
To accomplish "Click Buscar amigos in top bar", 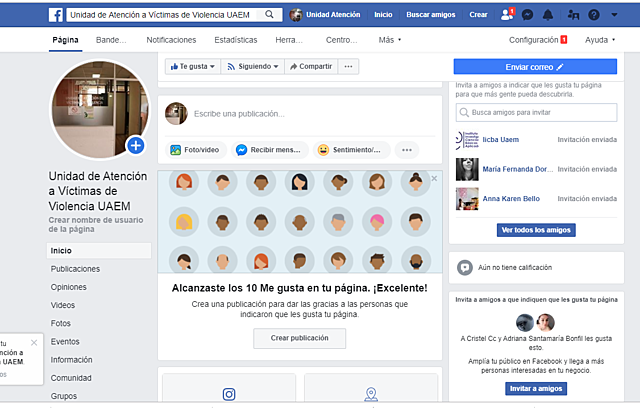I will (x=431, y=15).
